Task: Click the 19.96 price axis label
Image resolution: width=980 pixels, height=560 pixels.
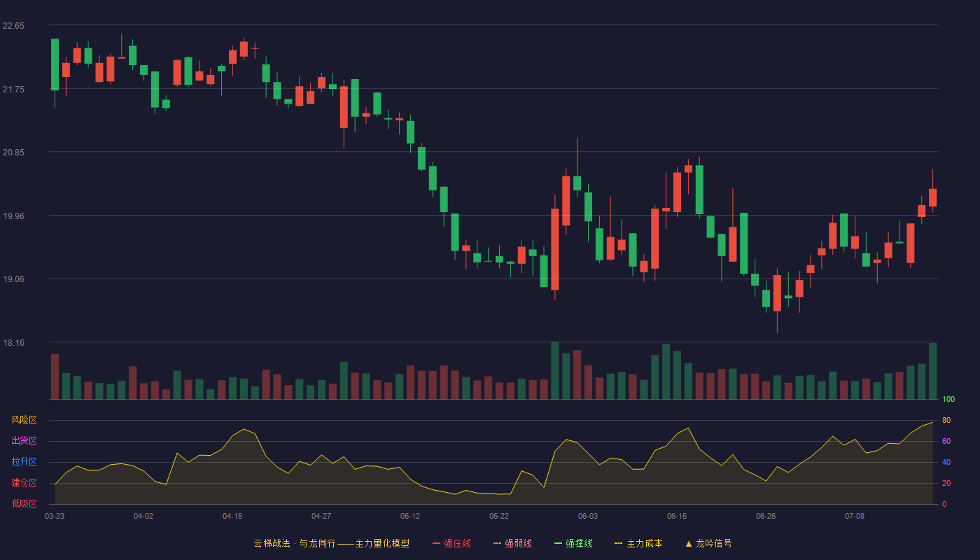Action: pos(14,216)
